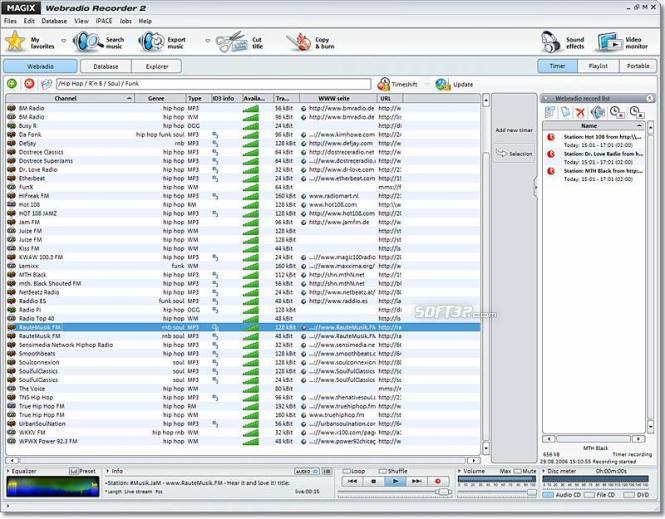Collapse the Disc meter panel
Screen dimensions: 665x519
click(544, 471)
